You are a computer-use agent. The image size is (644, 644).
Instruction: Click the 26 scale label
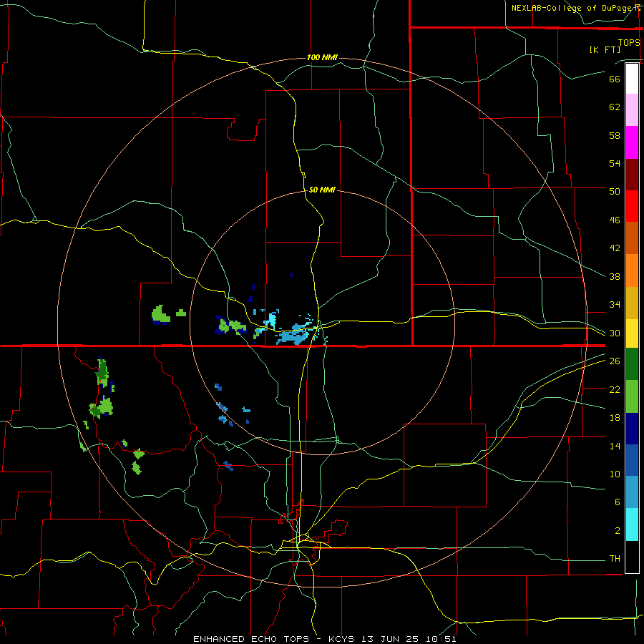click(615, 361)
